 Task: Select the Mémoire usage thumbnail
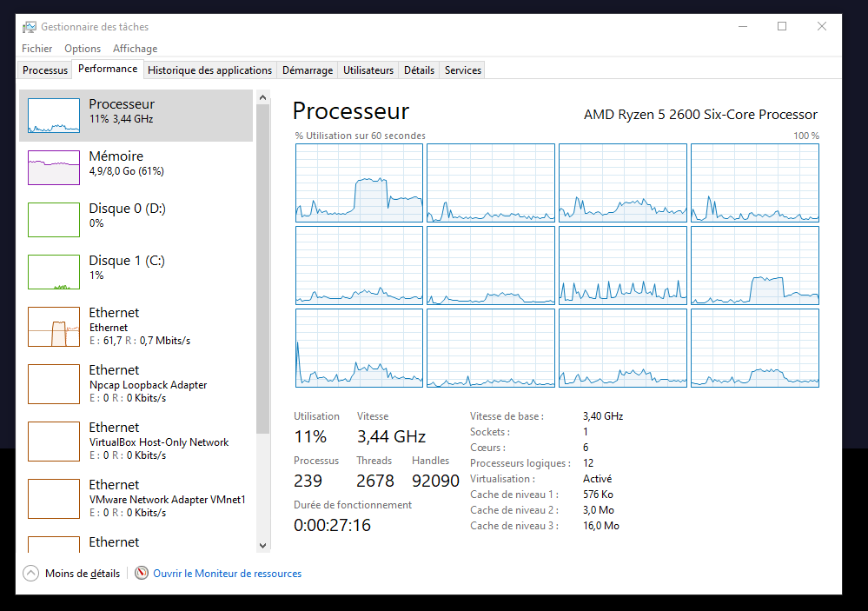point(54,167)
